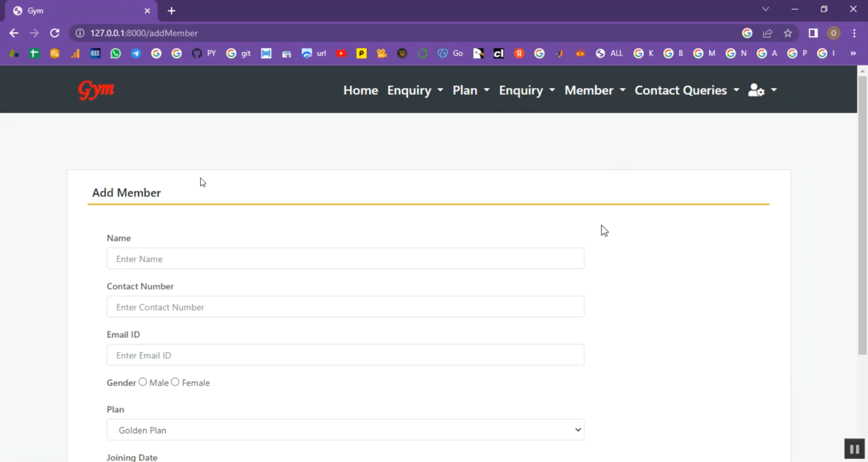
Task: Open the WhatsApp bookmark
Action: point(116,53)
